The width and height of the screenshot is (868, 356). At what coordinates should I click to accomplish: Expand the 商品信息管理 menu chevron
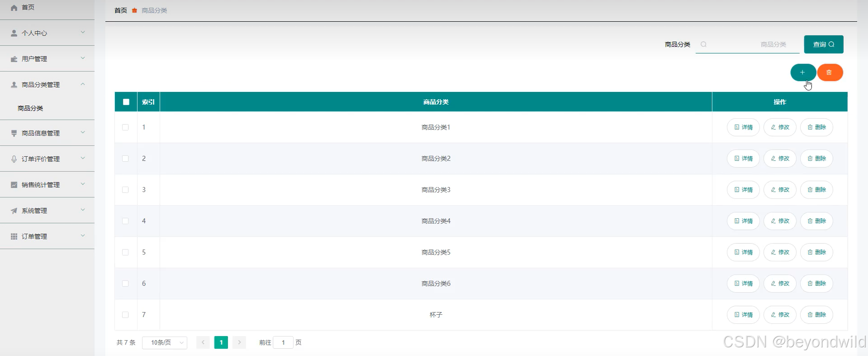click(83, 132)
